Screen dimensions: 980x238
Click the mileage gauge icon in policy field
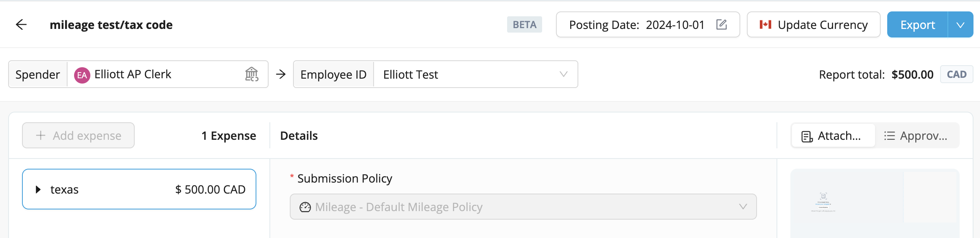305,207
